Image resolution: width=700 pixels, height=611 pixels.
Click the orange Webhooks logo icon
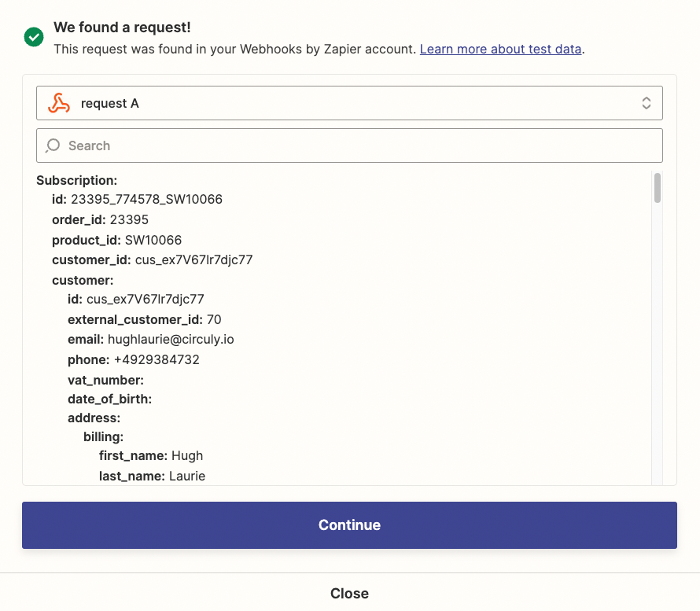[59, 103]
